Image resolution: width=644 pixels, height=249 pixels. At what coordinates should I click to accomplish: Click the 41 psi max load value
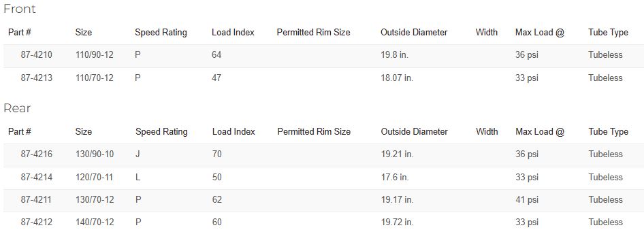[527, 200]
